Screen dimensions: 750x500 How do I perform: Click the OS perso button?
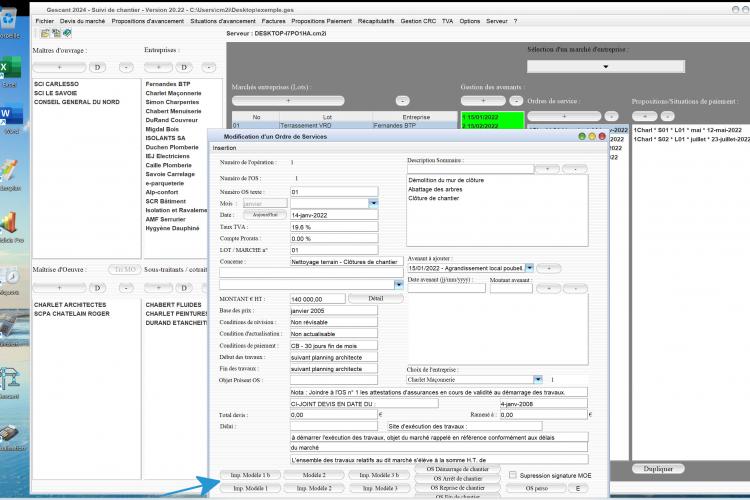click(x=536, y=488)
